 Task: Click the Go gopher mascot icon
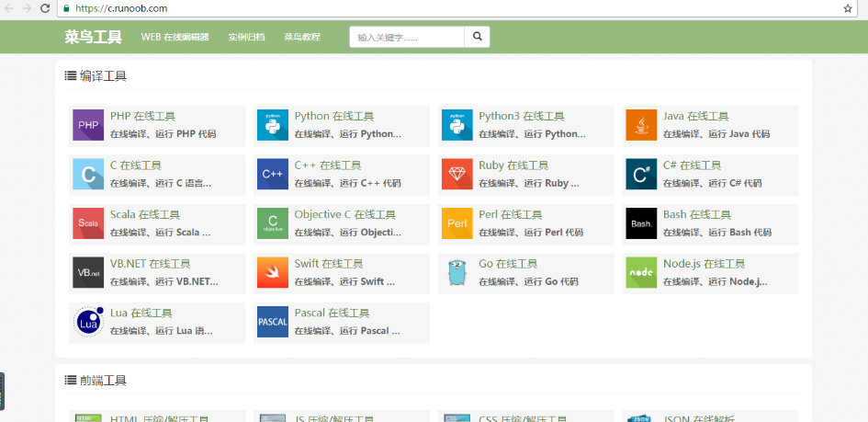click(457, 272)
